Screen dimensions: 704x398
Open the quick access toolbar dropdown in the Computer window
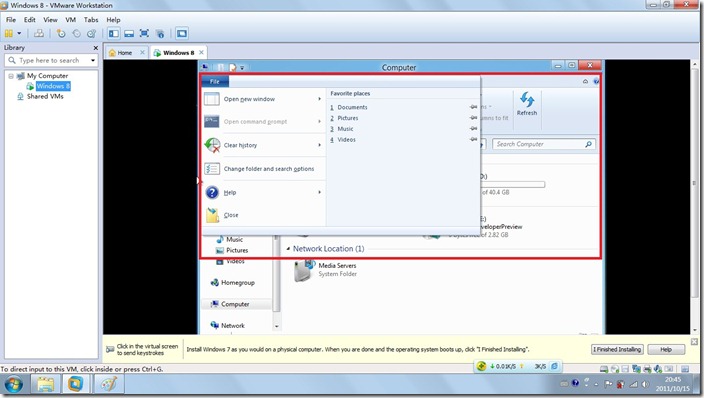(x=242, y=68)
